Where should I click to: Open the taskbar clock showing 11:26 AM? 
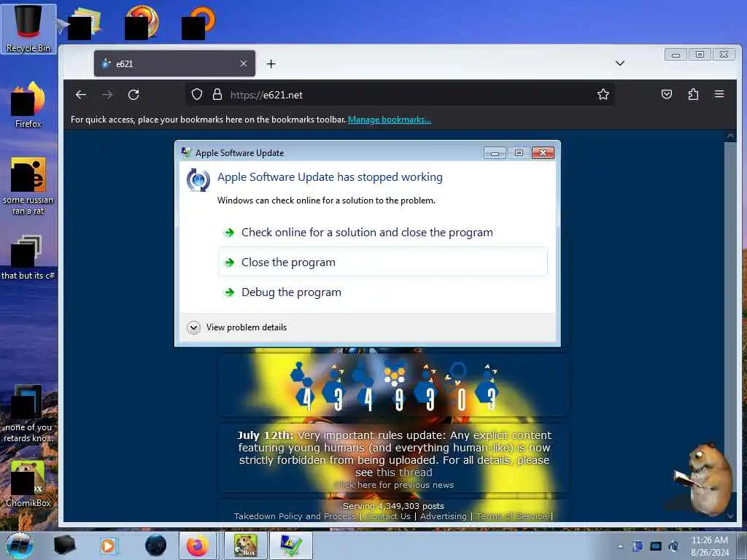point(709,545)
